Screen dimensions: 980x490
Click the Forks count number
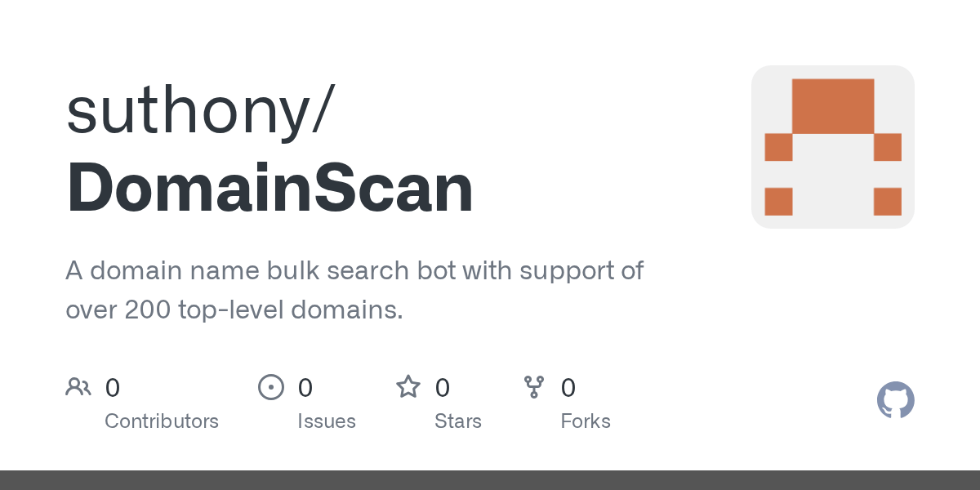[568, 388]
